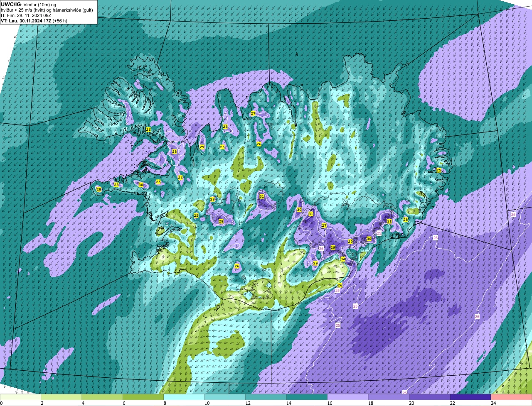This screenshot has width=532, height=406.
Task: Click the "24" tick label on the color scale
Action: [x=493, y=403]
